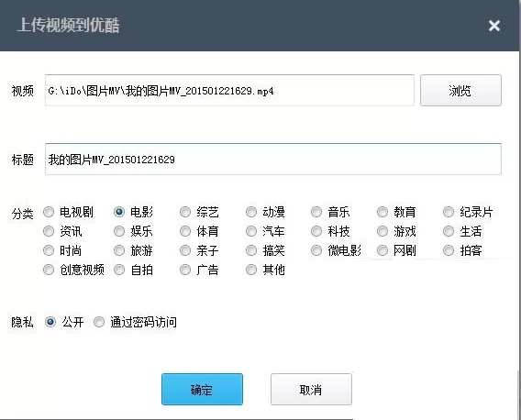Click the 确定 confirm button
Image resolution: width=521 pixels, height=420 pixels.
pos(202,389)
